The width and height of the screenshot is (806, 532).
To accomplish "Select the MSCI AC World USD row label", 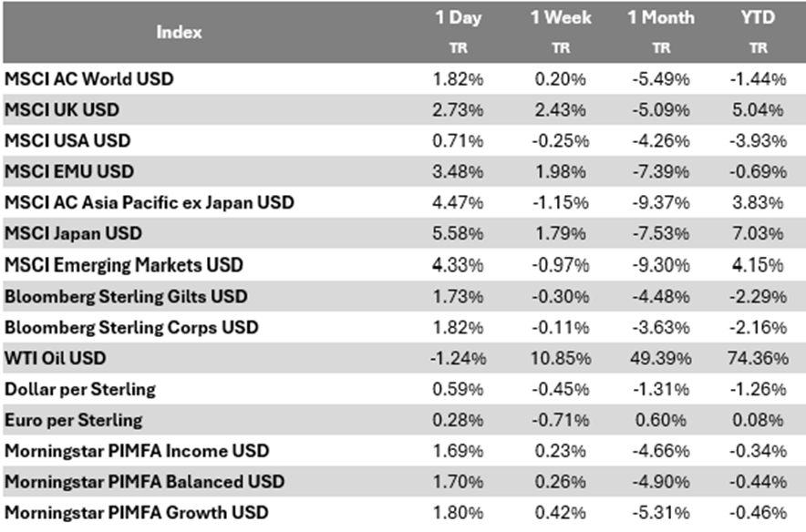I will click(89, 79).
